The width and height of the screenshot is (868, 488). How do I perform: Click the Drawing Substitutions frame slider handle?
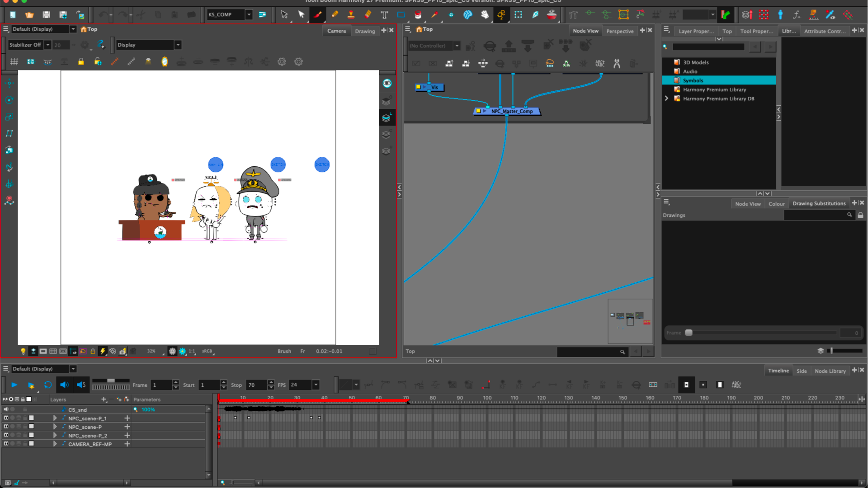pyautogui.click(x=689, y=333)
